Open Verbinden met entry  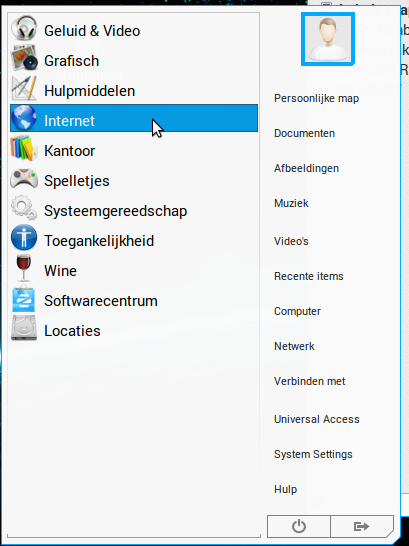point(309,381)
